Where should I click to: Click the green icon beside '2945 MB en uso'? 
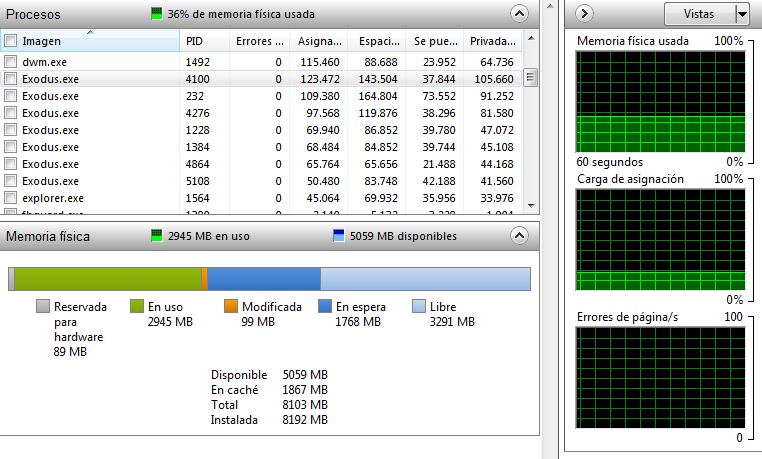tap(155, 237)
